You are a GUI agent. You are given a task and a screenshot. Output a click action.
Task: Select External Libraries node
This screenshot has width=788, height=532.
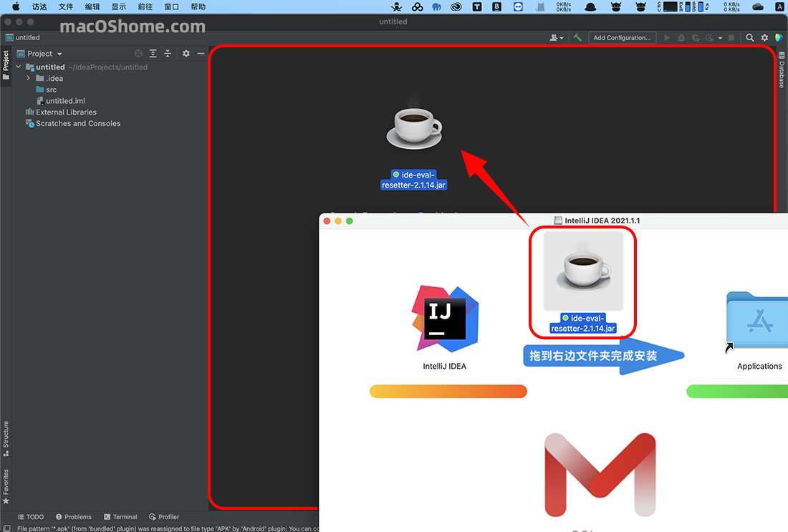61,112
